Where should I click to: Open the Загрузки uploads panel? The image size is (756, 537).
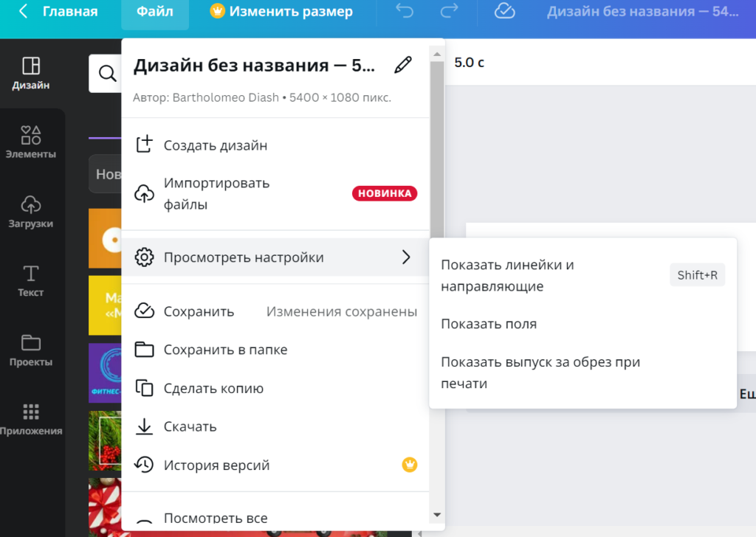click(31, 212)
